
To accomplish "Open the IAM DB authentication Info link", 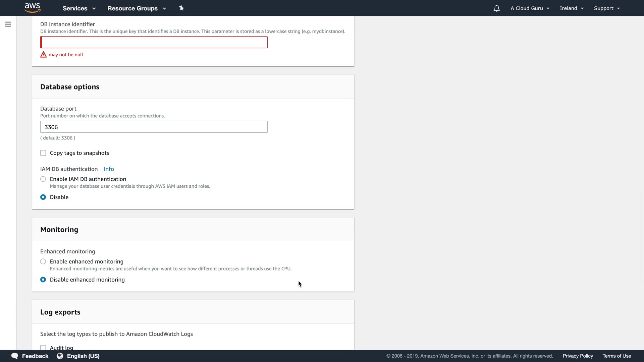I will (x=109, y=169).
